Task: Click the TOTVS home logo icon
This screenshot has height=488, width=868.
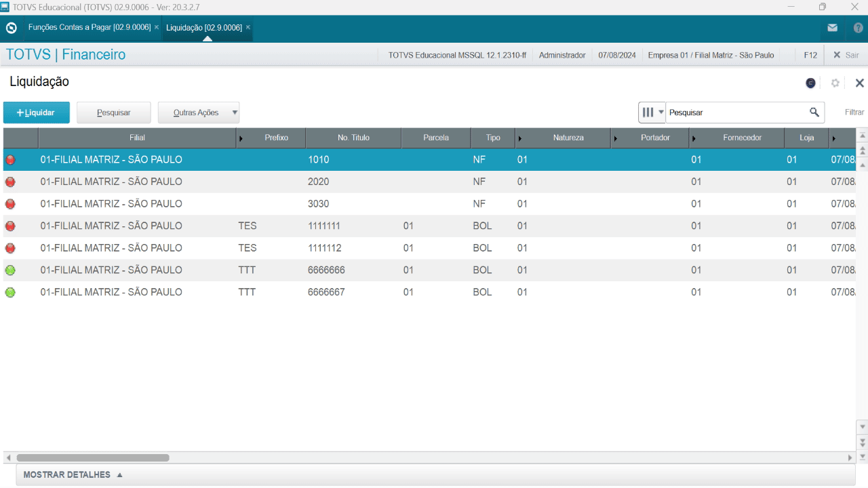Action: [11, 28]
